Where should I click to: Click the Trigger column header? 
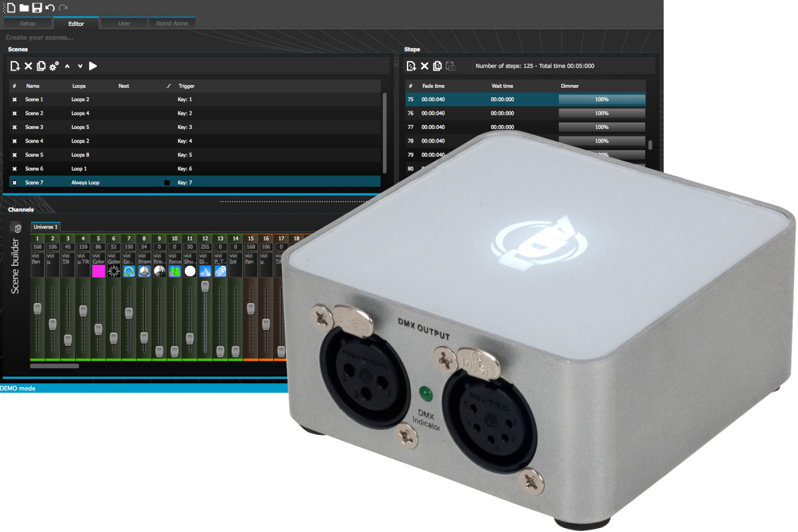(186, 86)
